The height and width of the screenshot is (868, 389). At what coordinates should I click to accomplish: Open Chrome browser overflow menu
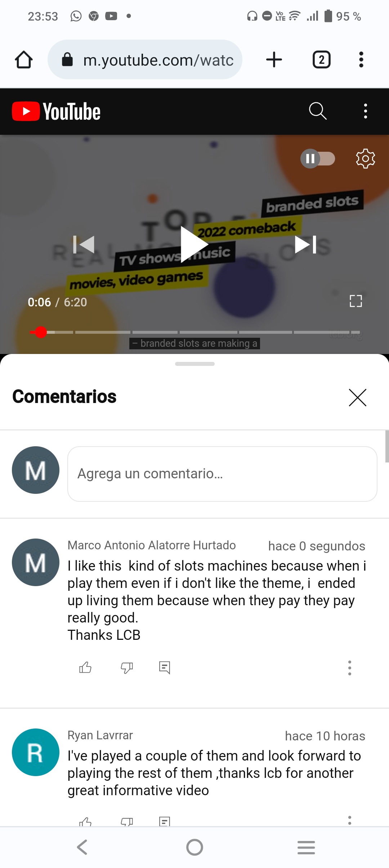(361, 59)
